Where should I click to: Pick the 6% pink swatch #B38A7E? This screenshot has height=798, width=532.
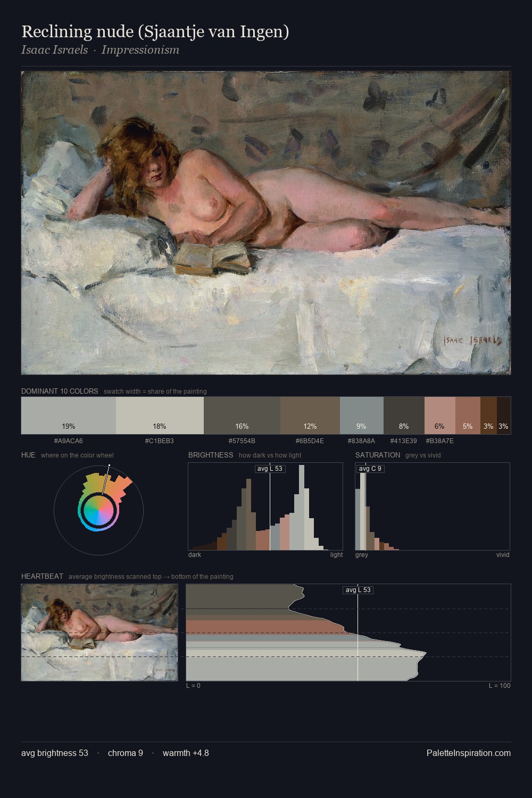pyautogui.click(x=440, y=415)
